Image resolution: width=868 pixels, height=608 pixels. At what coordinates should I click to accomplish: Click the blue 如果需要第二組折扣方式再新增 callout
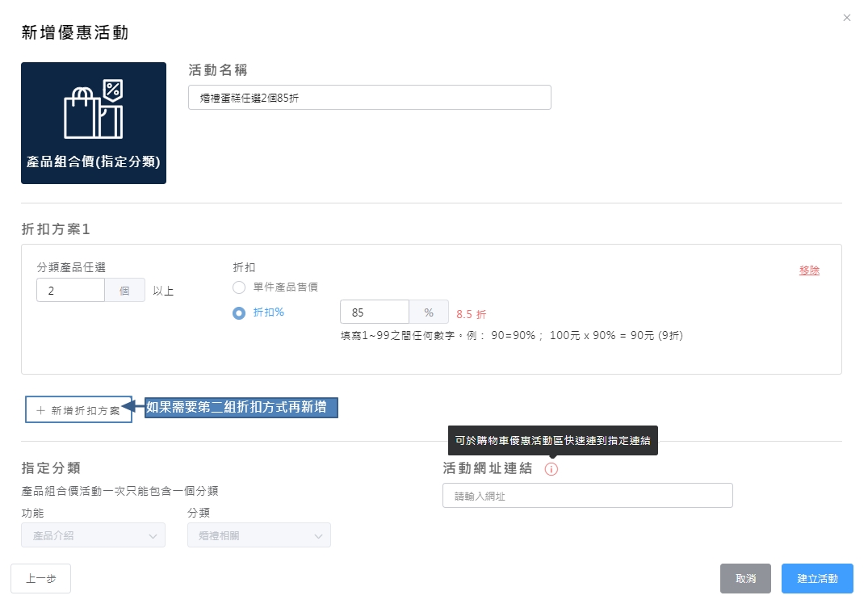[241, 408]
